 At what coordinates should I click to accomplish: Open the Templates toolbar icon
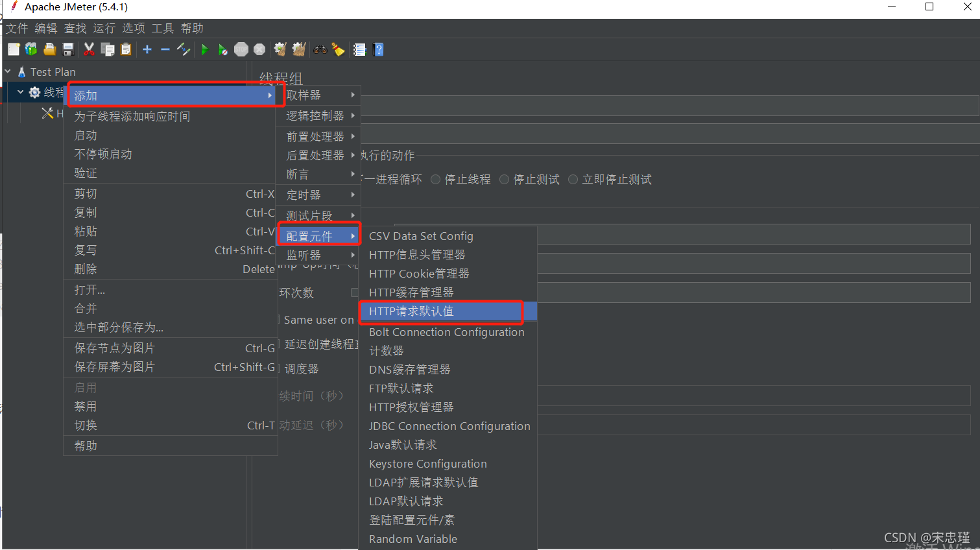[x=31, y=49]
